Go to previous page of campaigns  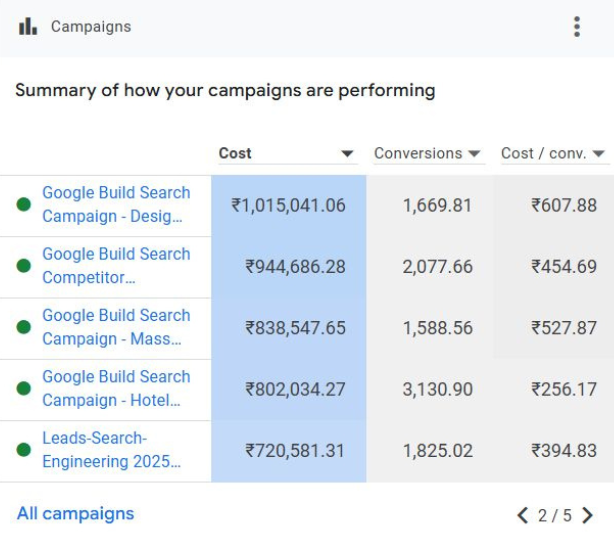pos(522,515)
